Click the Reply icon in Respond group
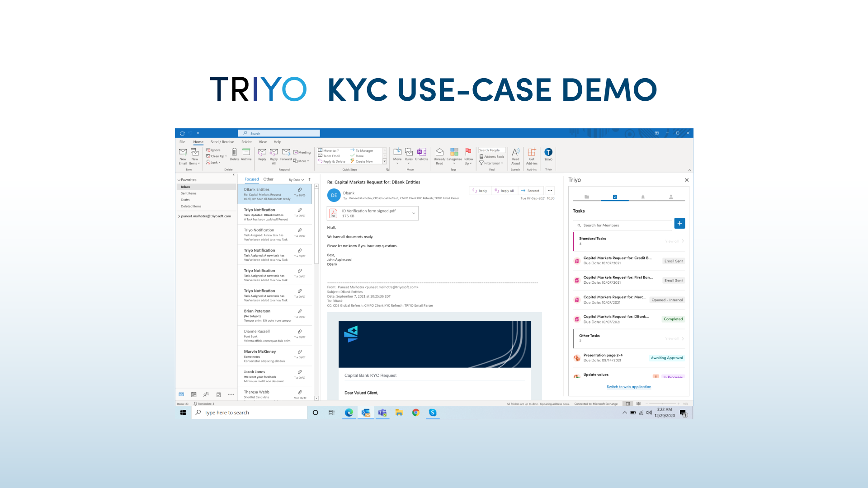Image resolution: width=868 pixels, height=488 pixels. coord(262,152)
